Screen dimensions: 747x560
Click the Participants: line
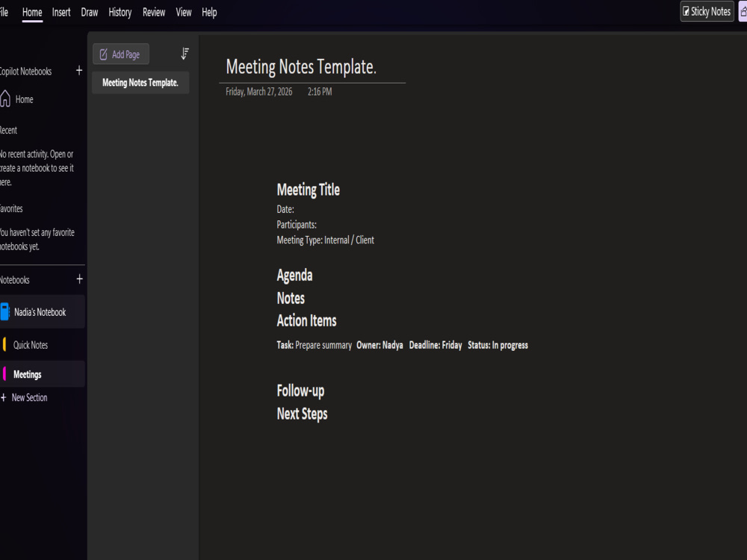coord(297,224)
